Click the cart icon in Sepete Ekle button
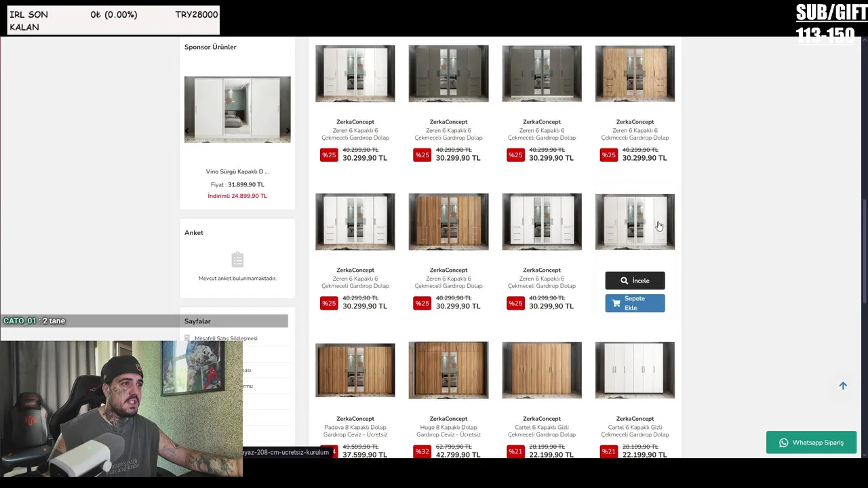The height and width of the screenshot is (488, 868). [616, 303]
